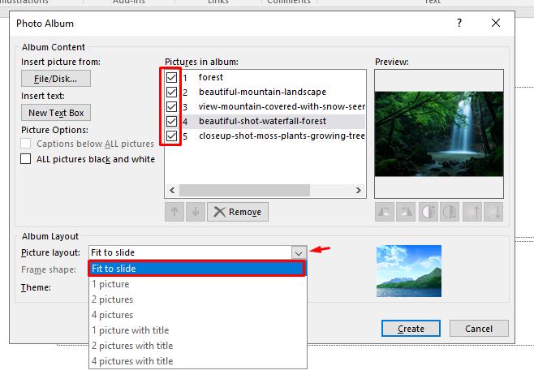Click the Cancel button
Screen dimensions: 534x392
point(479,329)
